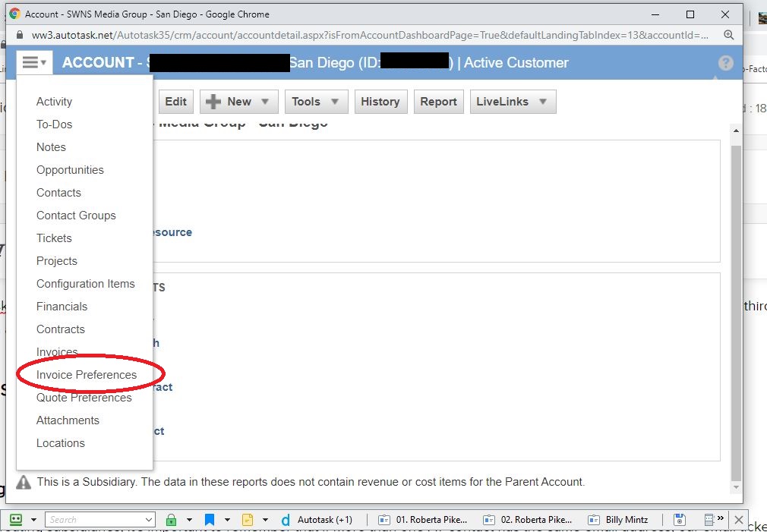The width and height of the screenshot is (767, 532).
Task: Click the History button
Action: point(380,102)
